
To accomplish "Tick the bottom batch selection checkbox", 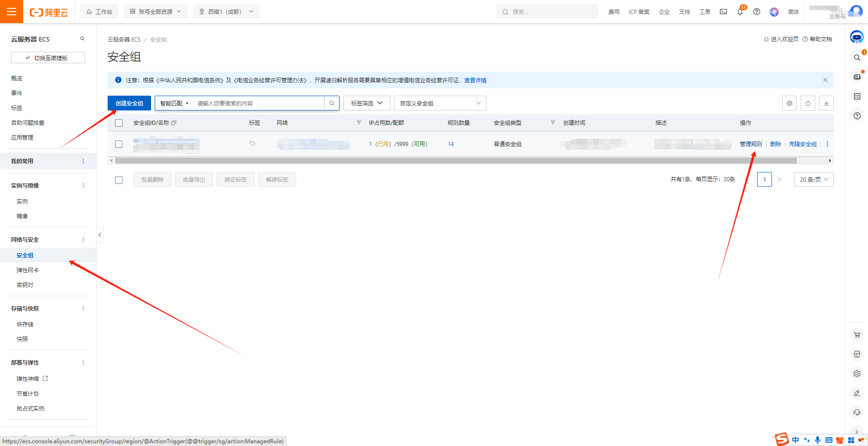I will coord(119,180).
